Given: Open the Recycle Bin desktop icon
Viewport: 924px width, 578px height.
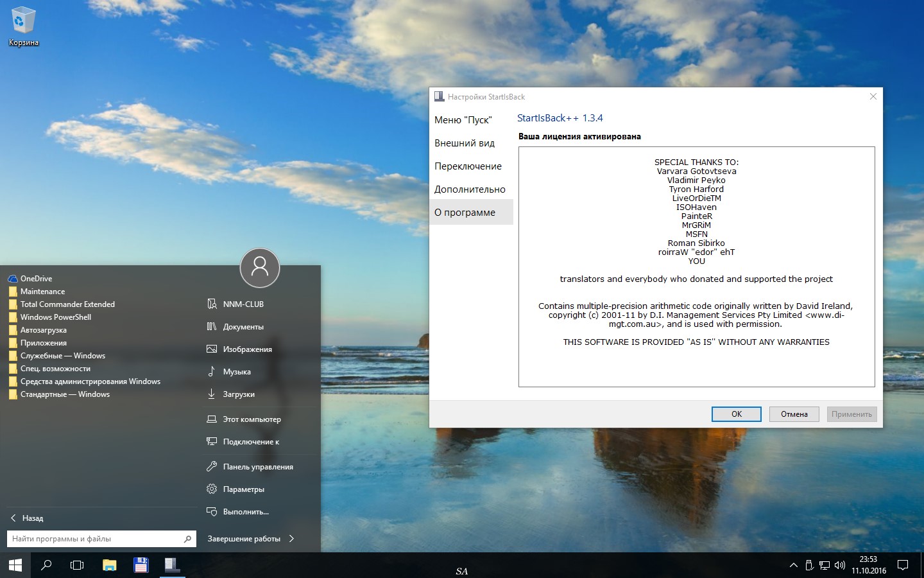Looking at the screenshot, I should [23, 26].
